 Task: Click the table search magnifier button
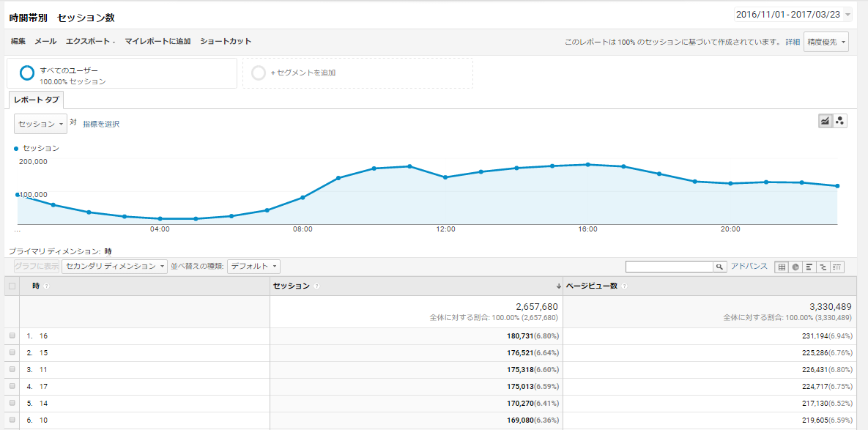719,267
